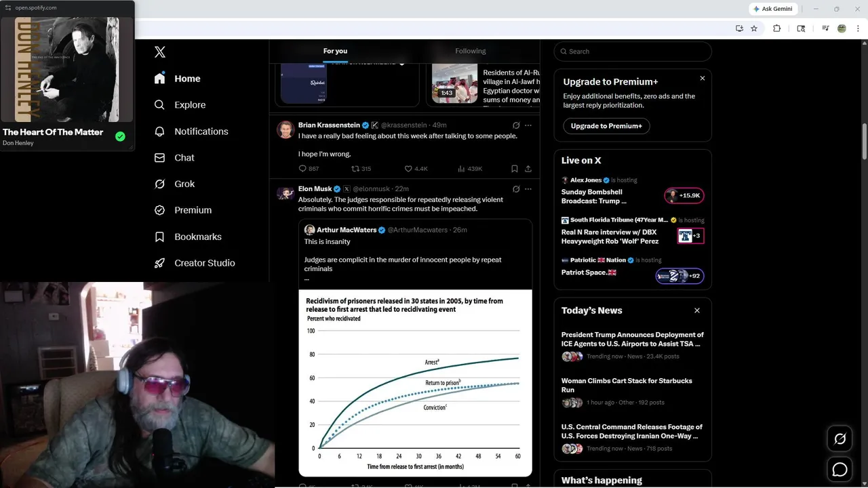Click the install app icon in address bar
The image size is (868, 488).
click(x=739, y=28)
